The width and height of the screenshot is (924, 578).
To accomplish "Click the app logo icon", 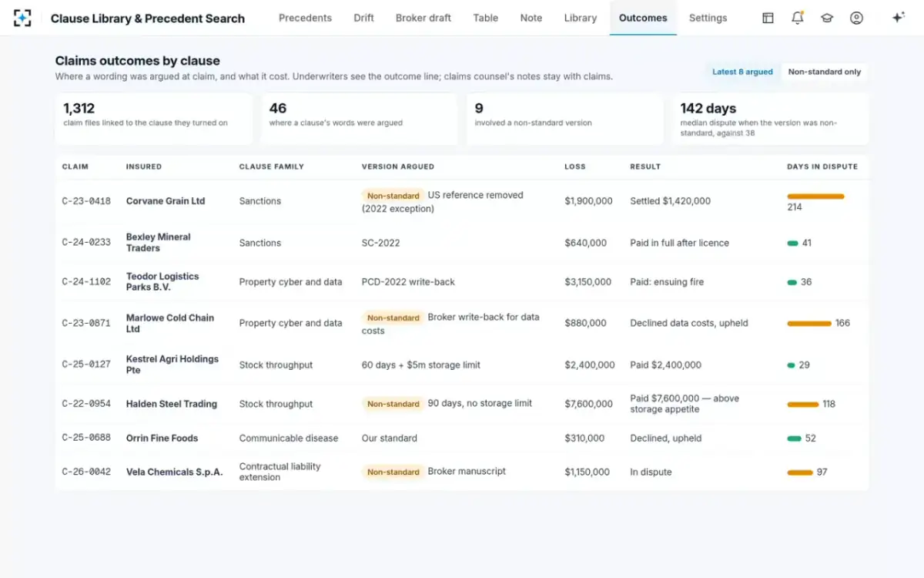I will click(x=22, y=18).
